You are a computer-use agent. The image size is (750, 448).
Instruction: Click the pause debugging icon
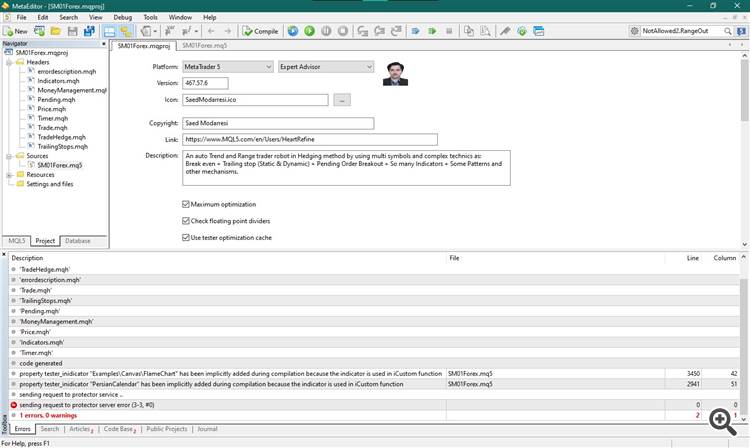(x=326, y=31)
